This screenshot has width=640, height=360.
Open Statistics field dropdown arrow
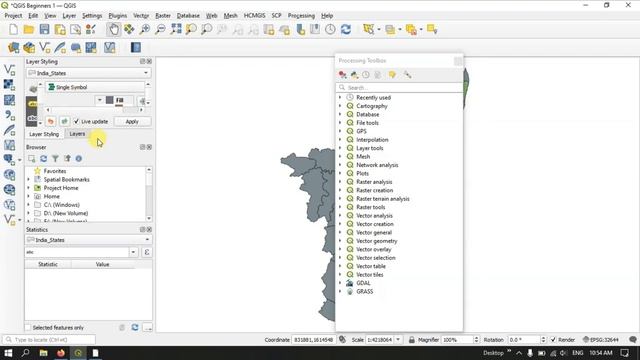133,252
